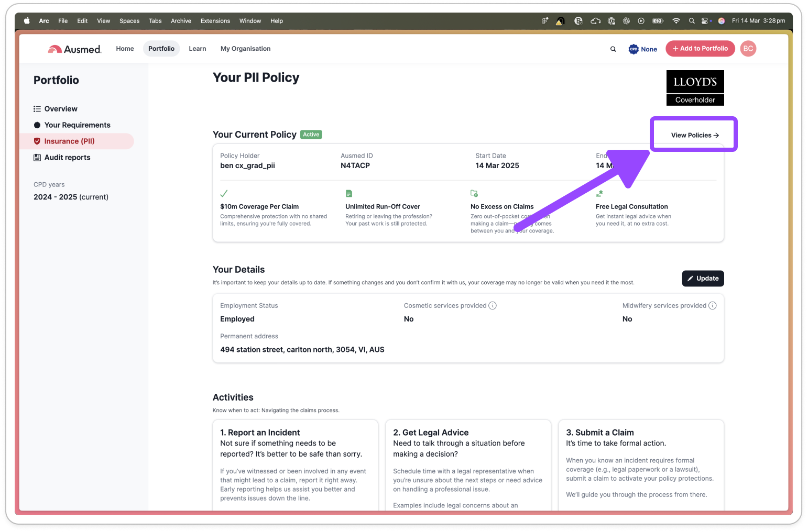
Task: Go to the Home tab
Action: click(x=125, y=49)
